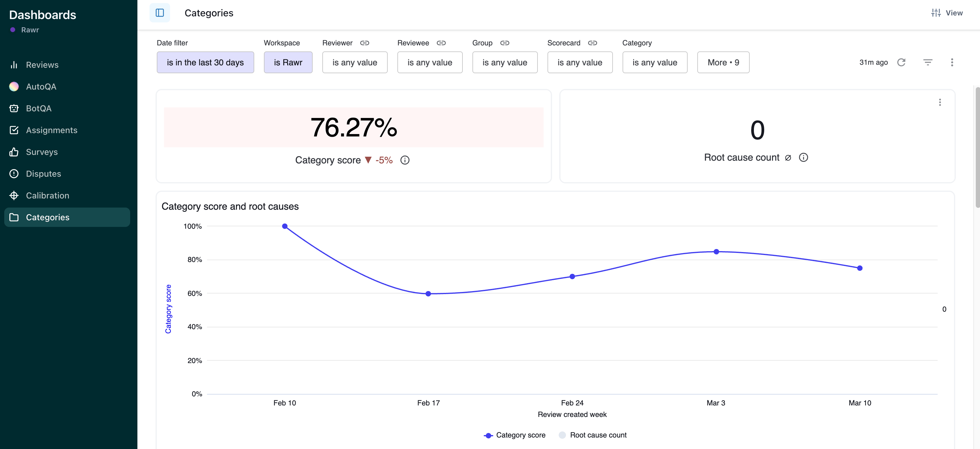Open AutoQA in sidebar
This screenshot has height=449, width=980.
point(41,87)
